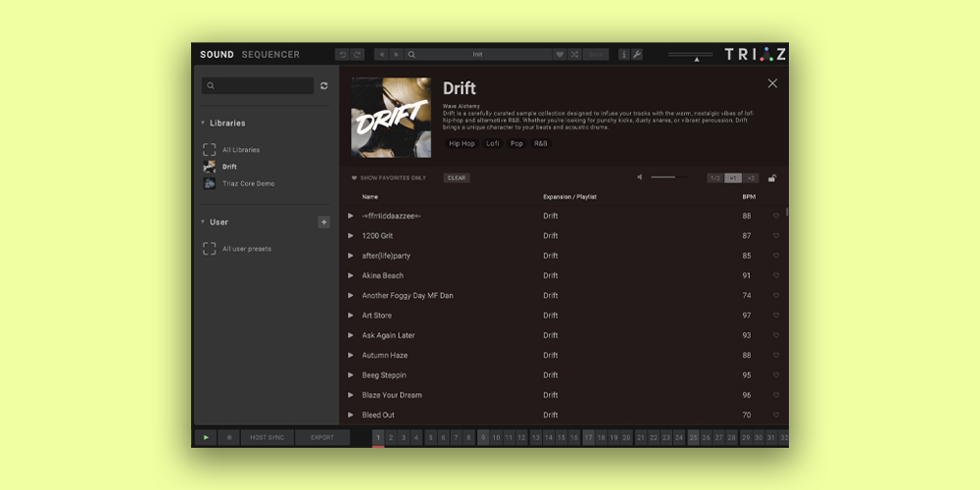Filter by Lofi tag

click(x=493, y=144)
